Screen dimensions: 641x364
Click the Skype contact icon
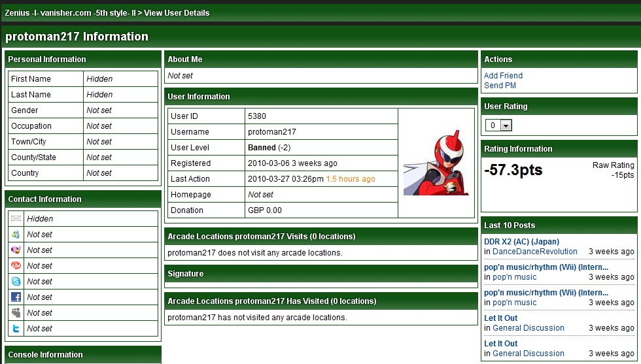[16, 282]
